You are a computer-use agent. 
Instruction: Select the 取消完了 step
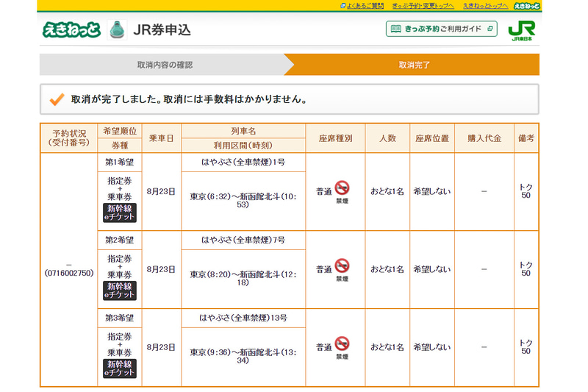414,65
